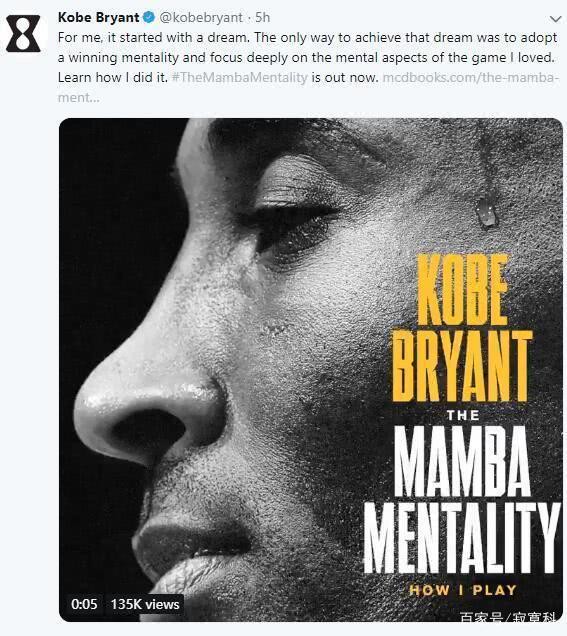Screen dimensions: 567x636
Task: Open tweet via the 5h timestamp
Action: pyautogui.click(x=262, y=17)
